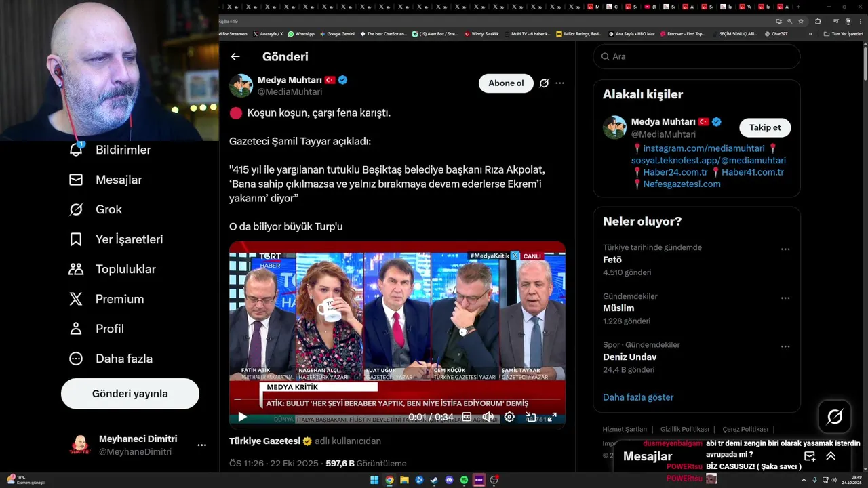Open the account switcher dots by Meyhaneci Dimitri
This screenshot has height=488, width=868.
[x=201, y=445]
